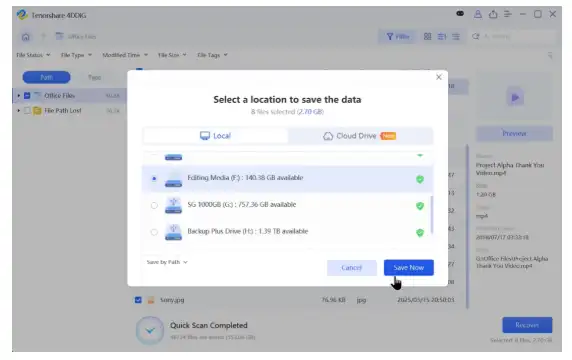Open the File Size dropdown
Viewport: 572px width, 360px height.
point(172,55)
